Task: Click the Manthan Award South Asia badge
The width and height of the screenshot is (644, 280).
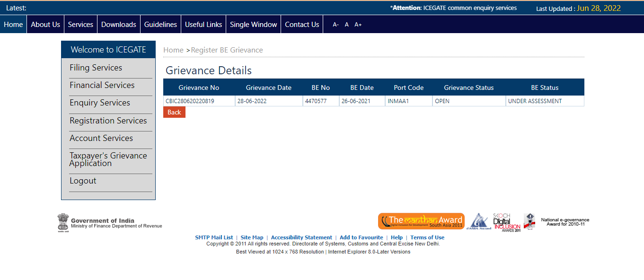Action: (x=421, y=221)
